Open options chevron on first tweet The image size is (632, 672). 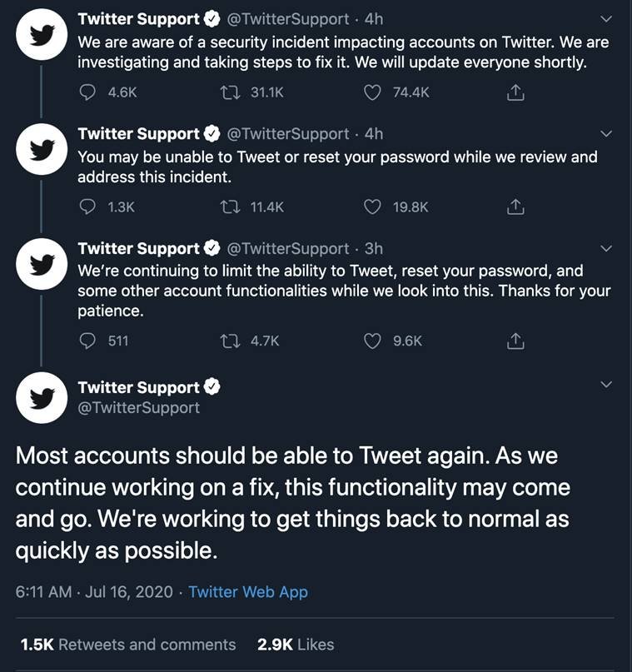[x=606, y=19]
